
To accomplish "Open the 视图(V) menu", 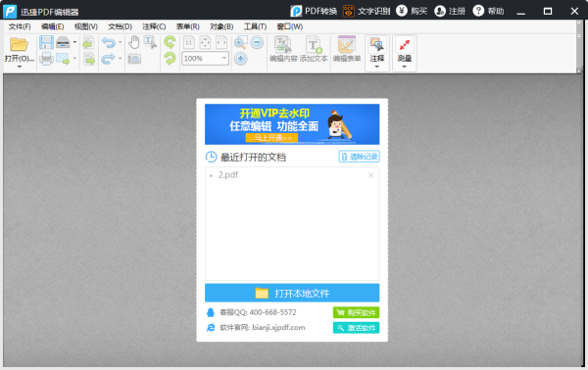I will (x=86, y=26).
